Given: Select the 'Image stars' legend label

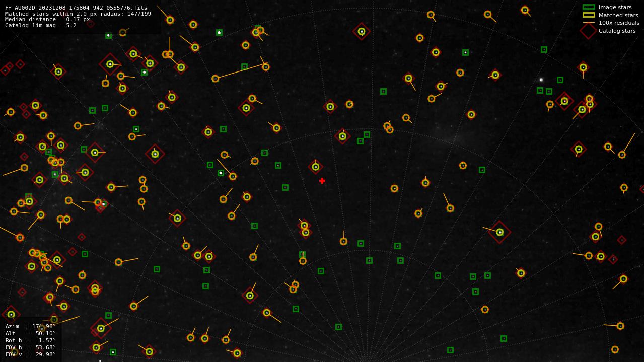Looking at the screenshot, I should tap(615, 7).
